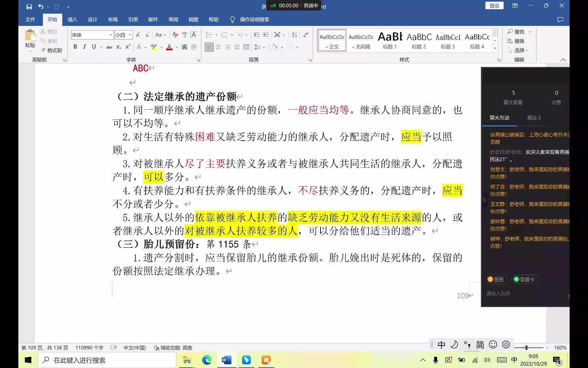Collapse the ribbon with the chevron
Screen dimensions: 588x368
(x=563, y=60)
